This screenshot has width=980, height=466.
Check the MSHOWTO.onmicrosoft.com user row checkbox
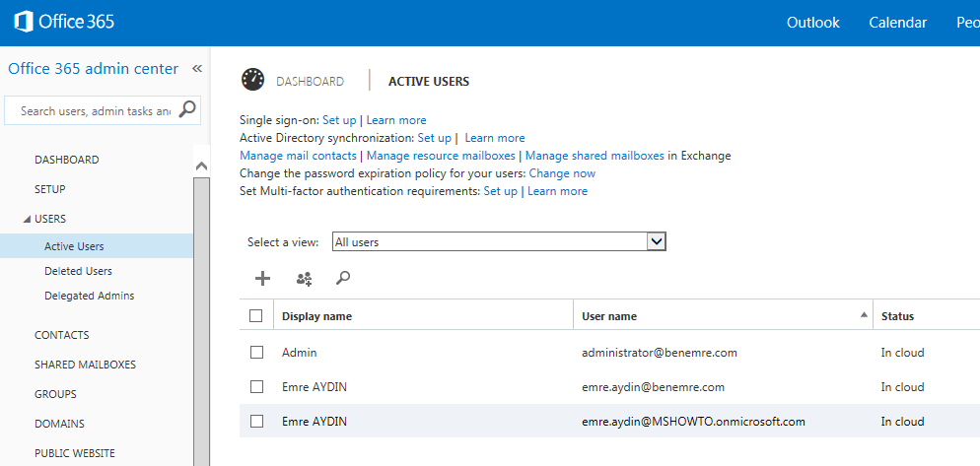pos(256,421)
